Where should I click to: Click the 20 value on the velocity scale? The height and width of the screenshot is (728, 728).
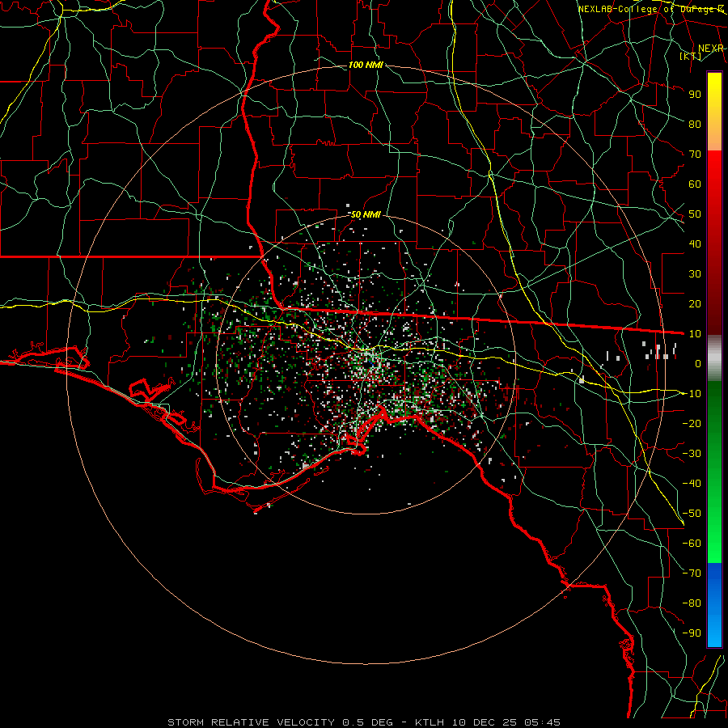(695, 303)
